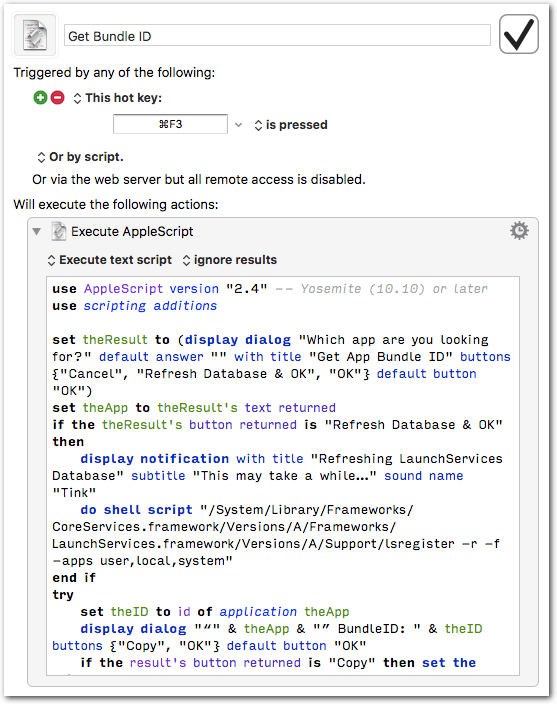Change the is pressed trigger option

(x=291, y=125)
